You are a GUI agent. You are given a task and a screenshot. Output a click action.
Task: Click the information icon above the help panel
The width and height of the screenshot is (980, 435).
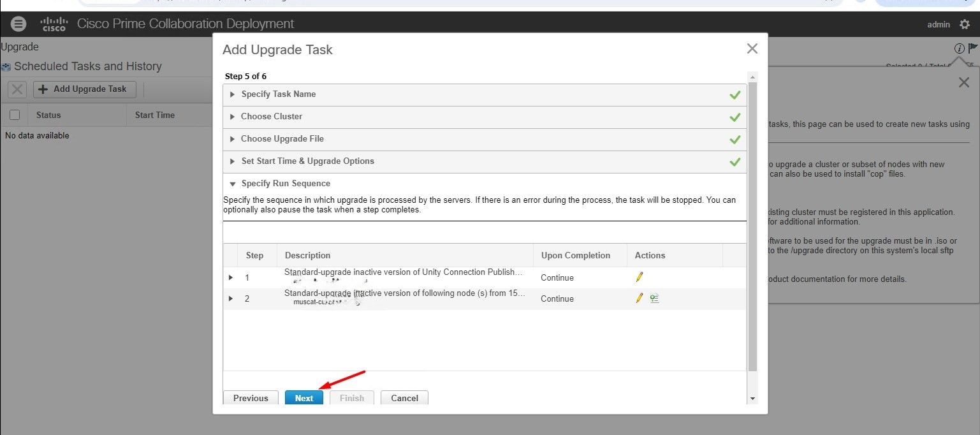pyautogui.click(x=959, y=48)
